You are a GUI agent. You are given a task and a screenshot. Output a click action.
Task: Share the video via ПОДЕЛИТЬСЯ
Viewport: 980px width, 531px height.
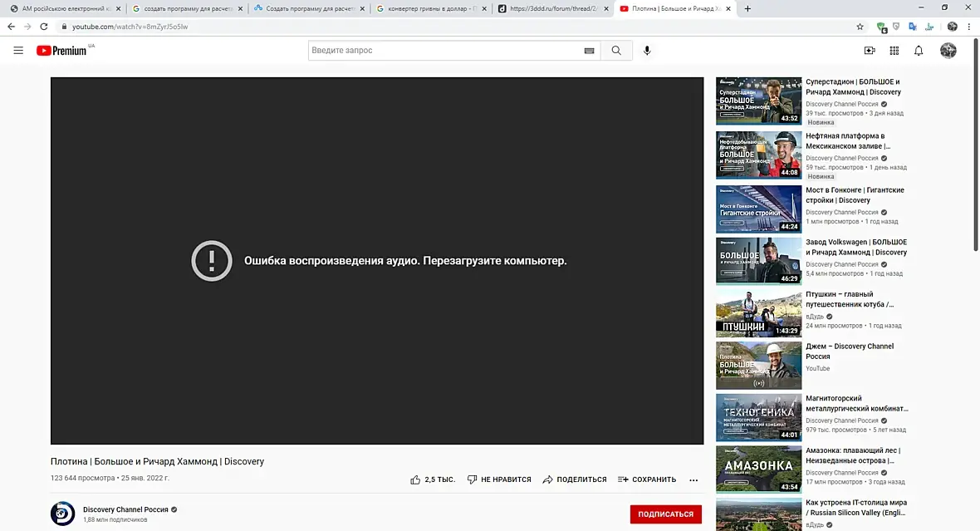[575, 479]
